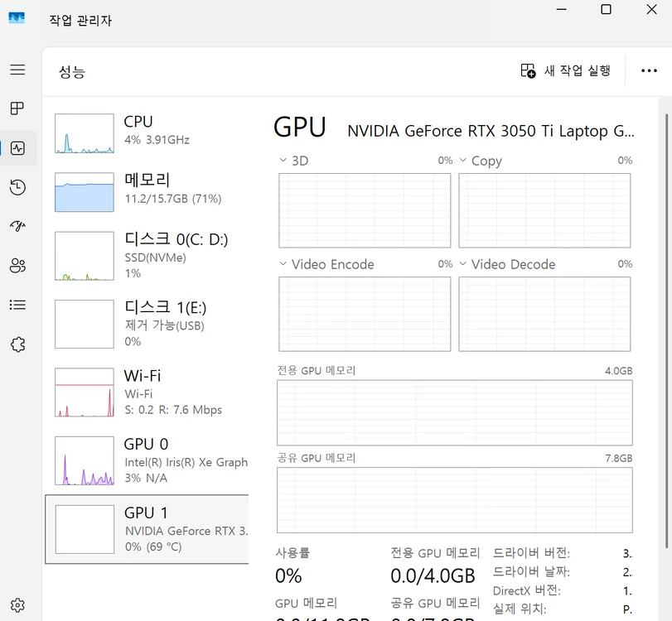Viewport: 672px width, 621px height.
Task: Click the 실제 위치 label
Action: pos(520,609)
